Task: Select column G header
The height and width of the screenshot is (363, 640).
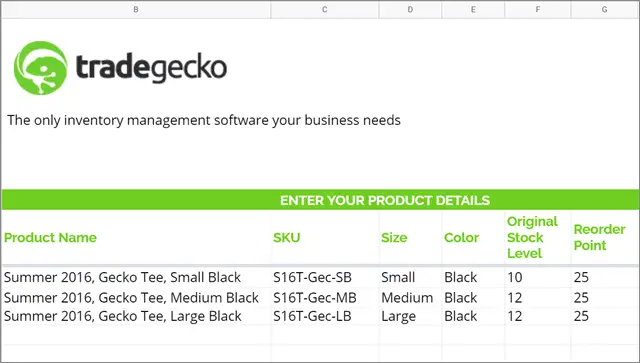Action: 604,9
